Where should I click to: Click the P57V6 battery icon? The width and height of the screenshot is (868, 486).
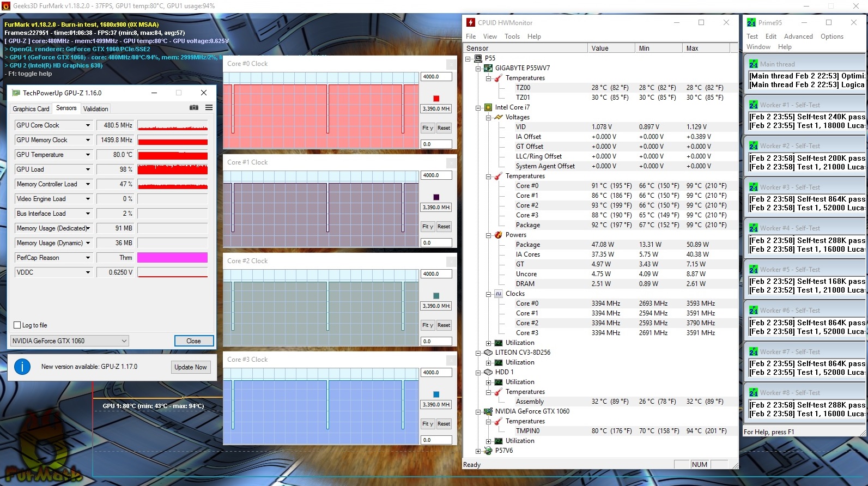488,451
